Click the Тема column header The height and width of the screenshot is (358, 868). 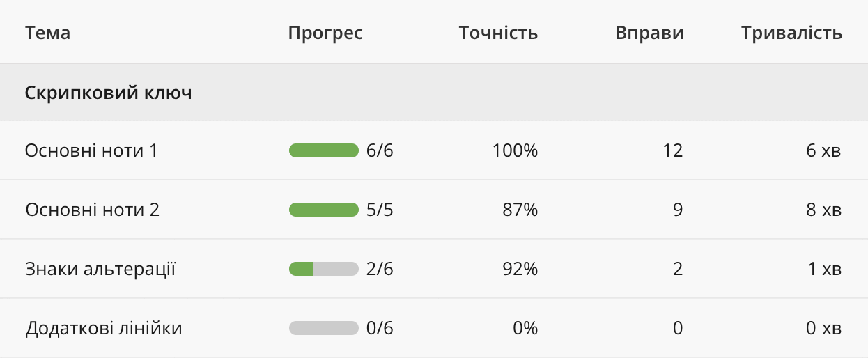pyautogui.click(x=48, y=33)
